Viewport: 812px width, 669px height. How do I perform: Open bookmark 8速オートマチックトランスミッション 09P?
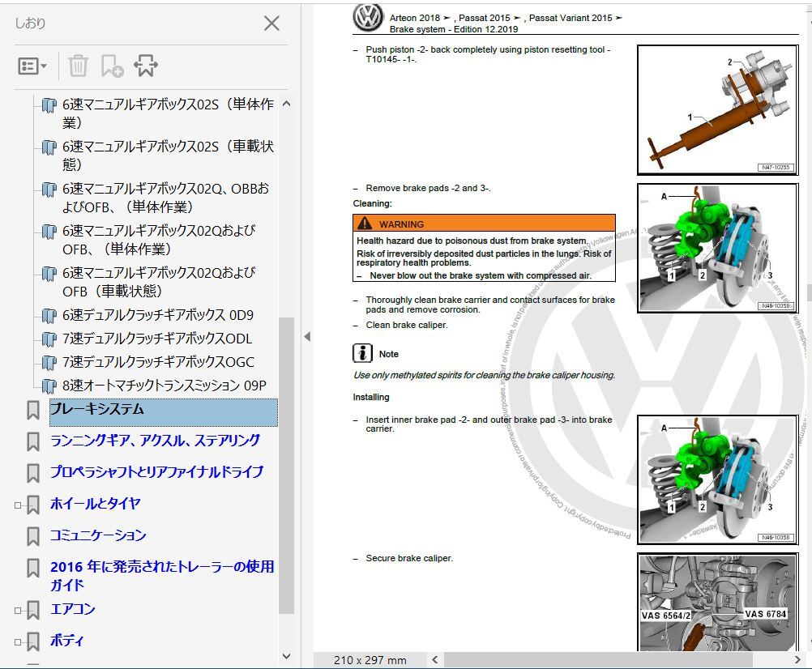pos(165,386)
